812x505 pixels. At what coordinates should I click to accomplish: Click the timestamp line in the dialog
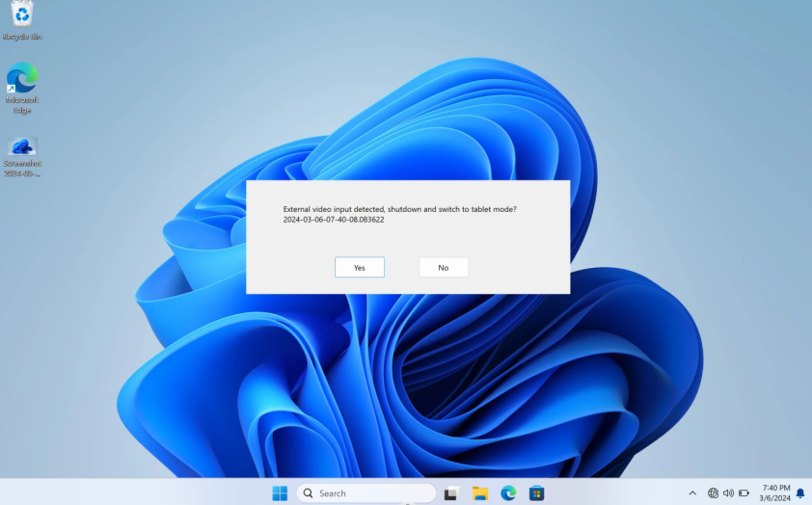(333, 220)
